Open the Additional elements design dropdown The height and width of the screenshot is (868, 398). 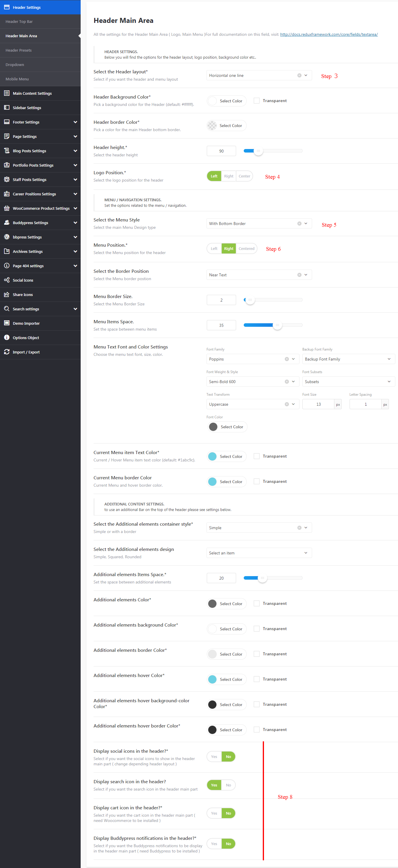259,553
